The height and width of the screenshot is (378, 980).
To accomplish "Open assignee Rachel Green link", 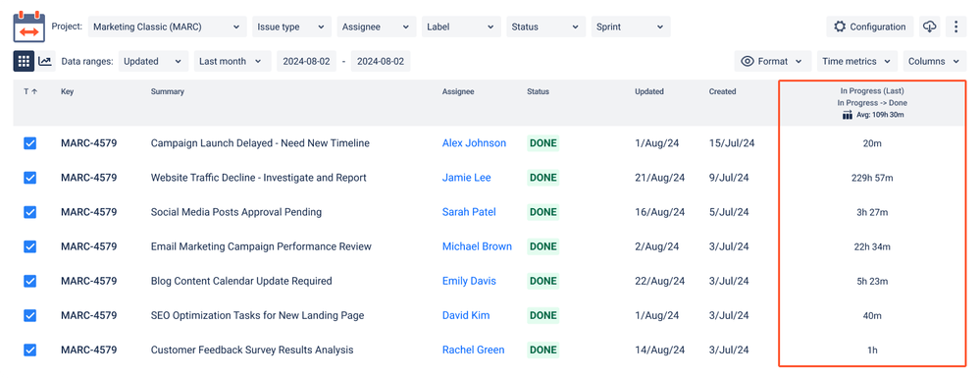I will click(473, 350).
